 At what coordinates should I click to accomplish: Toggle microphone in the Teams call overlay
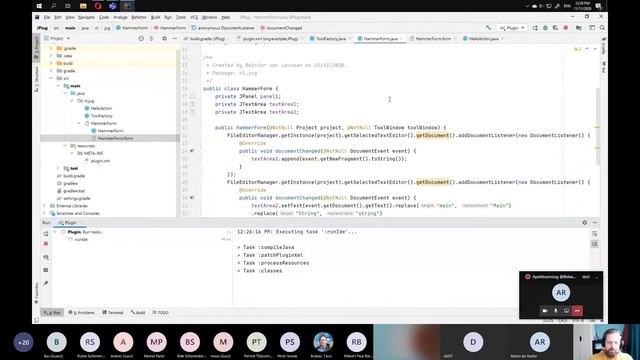[x=556, y=311]
